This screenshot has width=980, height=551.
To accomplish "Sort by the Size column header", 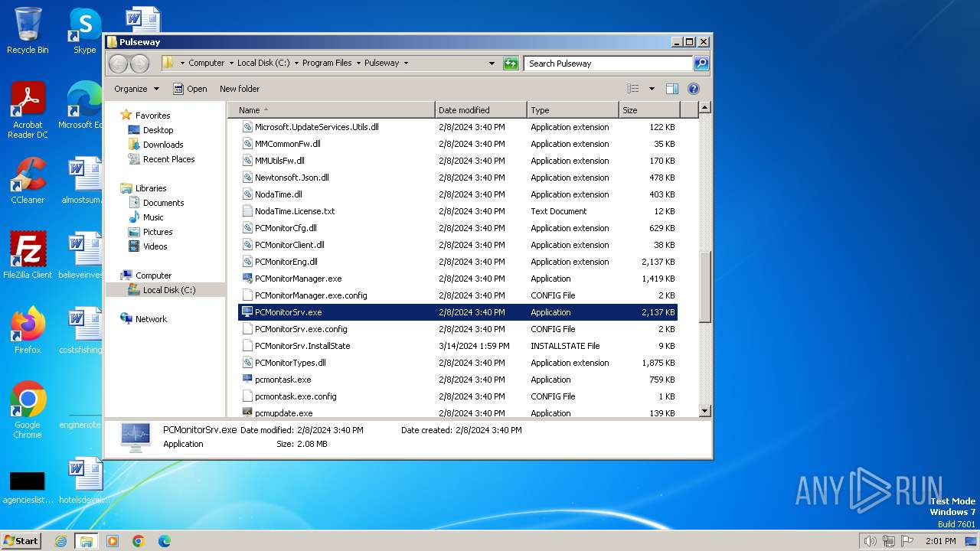I will tap(648, 110).
